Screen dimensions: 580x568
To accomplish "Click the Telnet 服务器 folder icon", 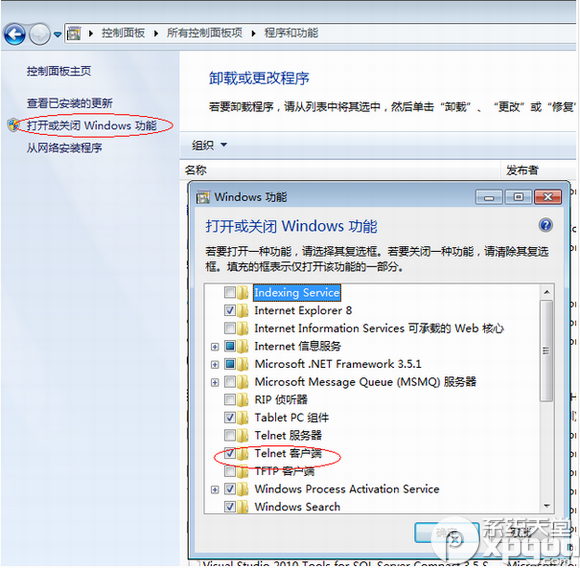I will [243, 435].
